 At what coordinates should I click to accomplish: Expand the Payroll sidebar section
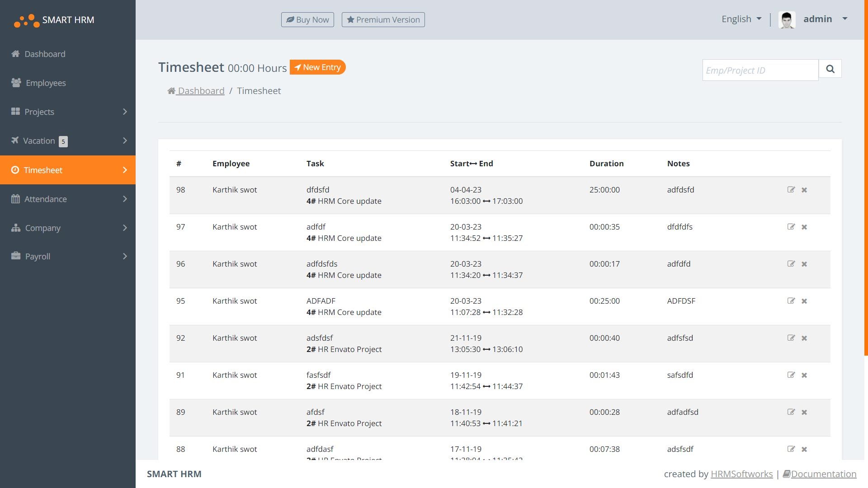click(x=68, y=256)
